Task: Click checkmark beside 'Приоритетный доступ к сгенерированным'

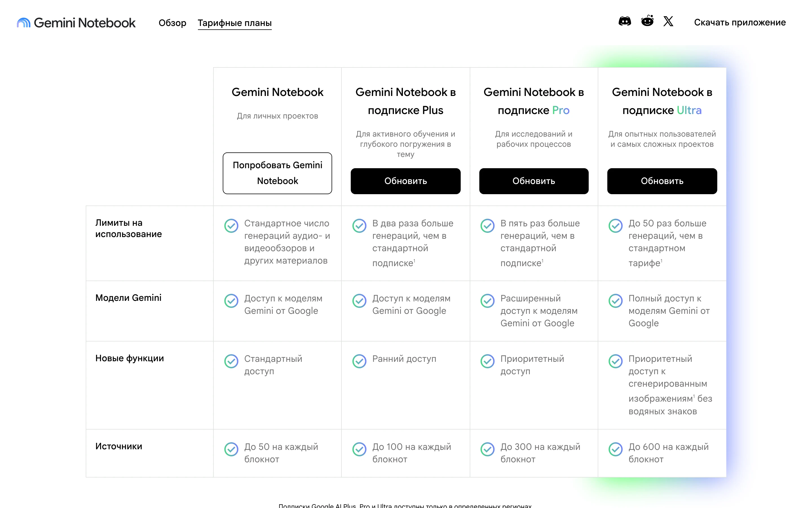Action: pyautogui.click(x=616, y=361)
